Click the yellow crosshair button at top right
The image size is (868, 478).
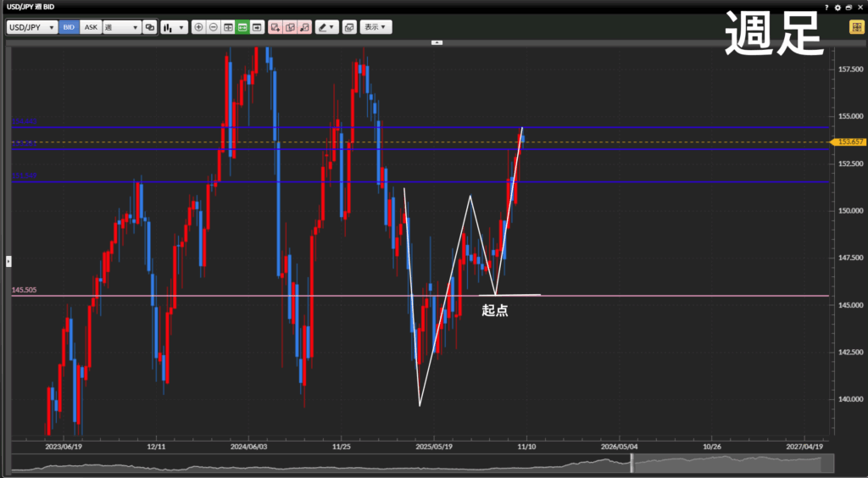(856, 27)
